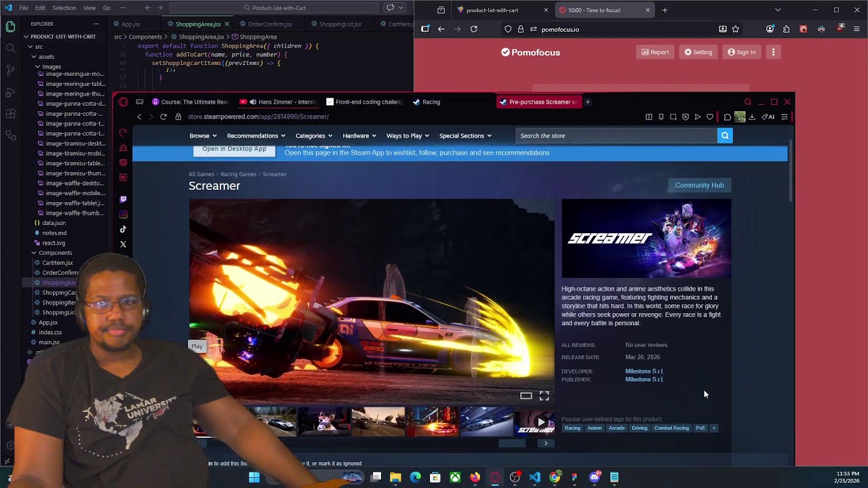Reload the pomofocus.io page in Firefox
Viewport: 868px width, 488px height.
pyautogui.click(x=474, y=29)
